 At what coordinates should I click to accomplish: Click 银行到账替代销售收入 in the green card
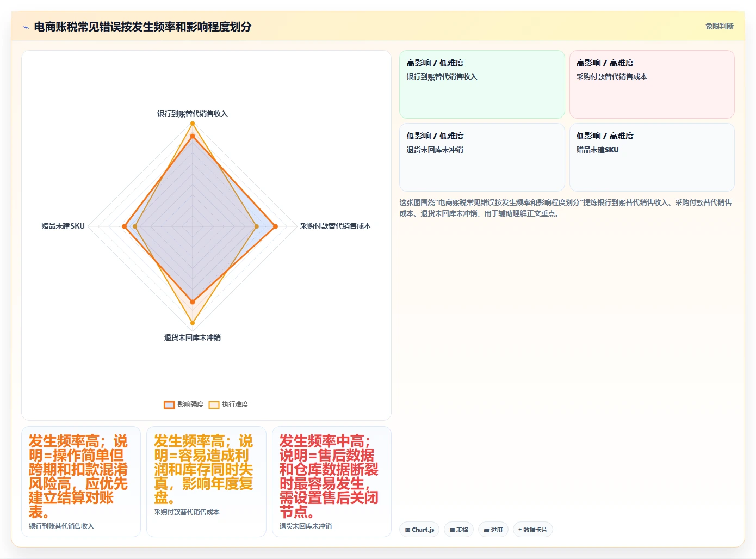click(442, 77)
